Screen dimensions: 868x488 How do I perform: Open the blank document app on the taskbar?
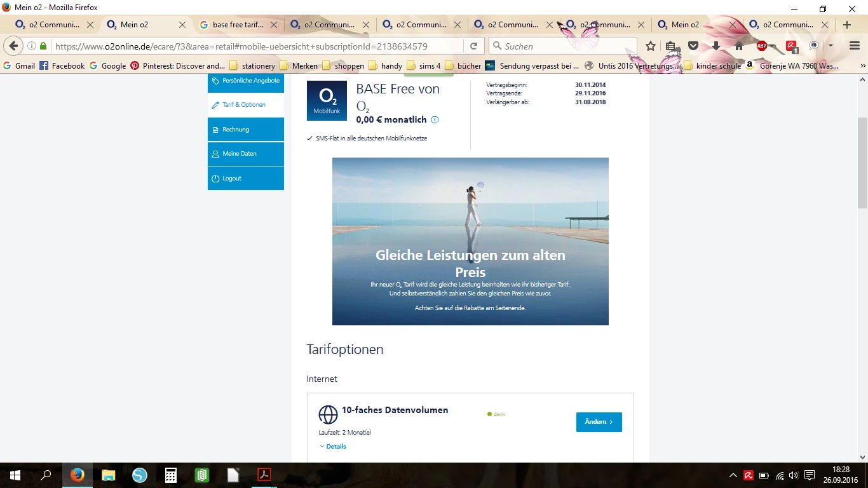pyautogui.click(x=233, y=475)
